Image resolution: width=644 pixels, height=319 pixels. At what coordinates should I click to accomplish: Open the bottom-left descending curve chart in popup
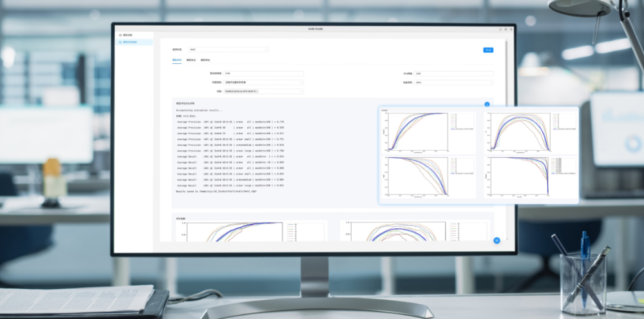[x=428, y=177]
